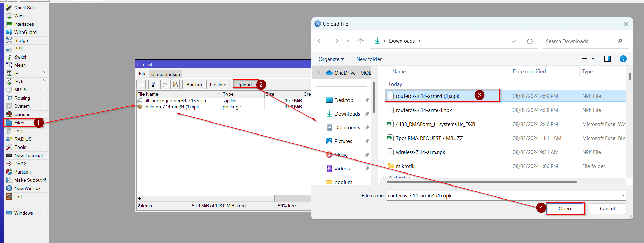644x243 pixels.
Task: Expand the System submenu
Action: 44,106
